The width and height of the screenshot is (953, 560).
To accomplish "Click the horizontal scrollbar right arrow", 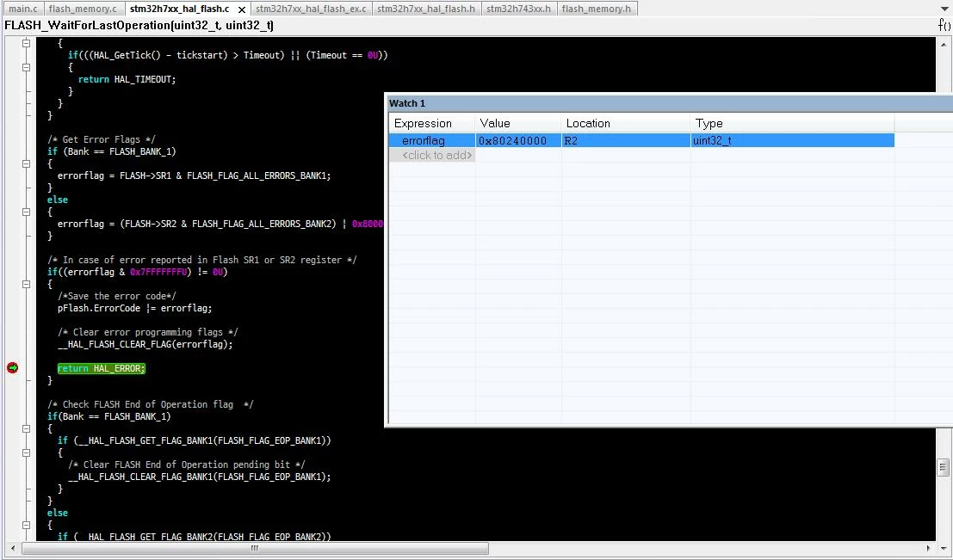I will click(x=928, y=549).
